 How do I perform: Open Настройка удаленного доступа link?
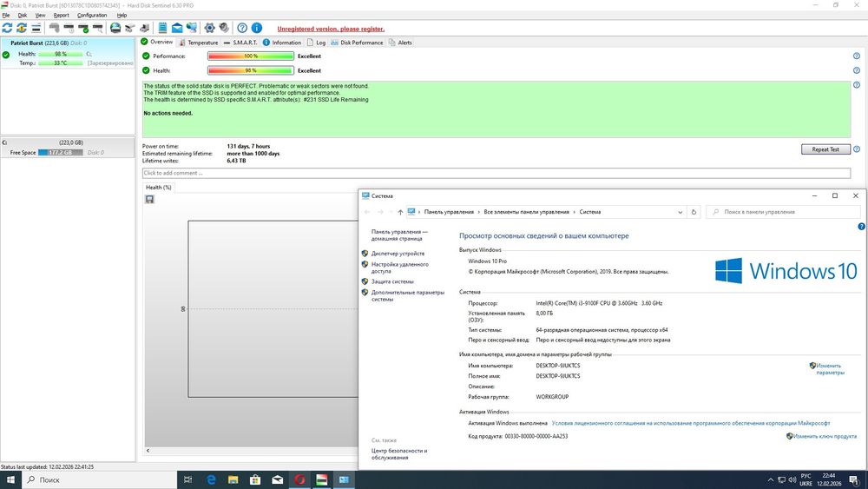tap(399, 268)
